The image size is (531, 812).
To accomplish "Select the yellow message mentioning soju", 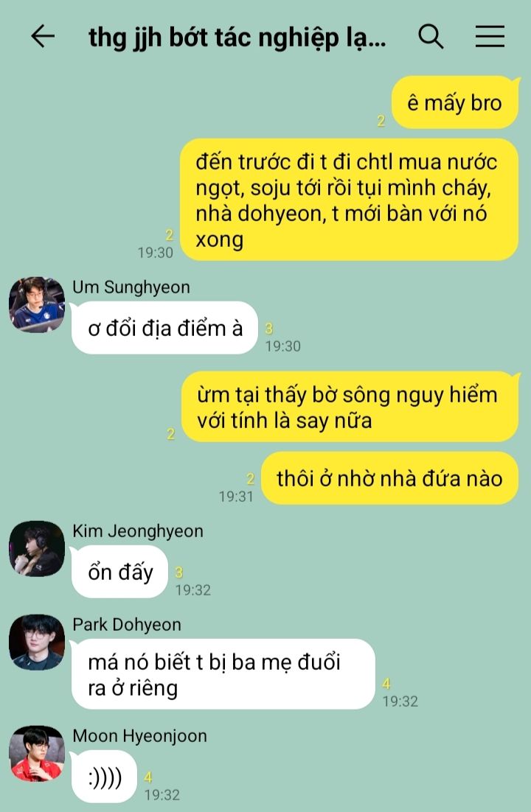I will pos(349,200).
